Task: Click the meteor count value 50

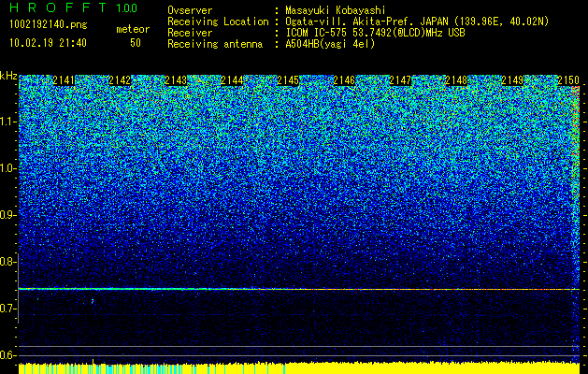Action: click(136, 43)
